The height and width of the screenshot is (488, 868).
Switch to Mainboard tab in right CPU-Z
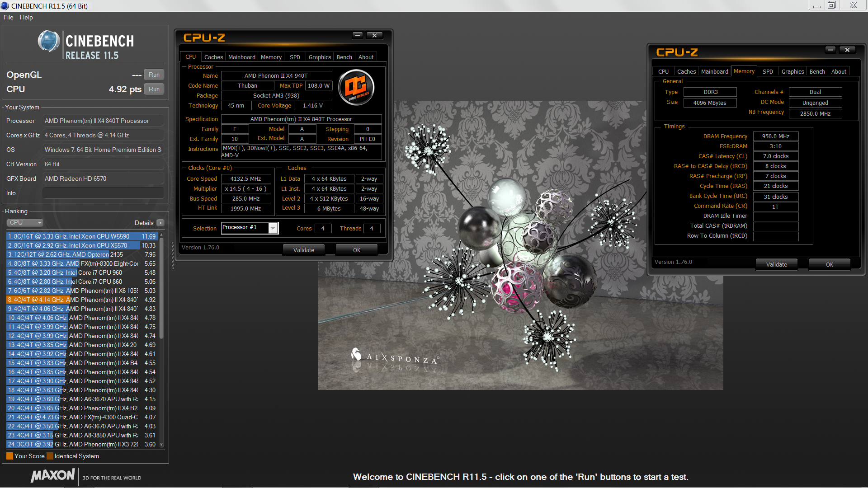click(715, 72)
